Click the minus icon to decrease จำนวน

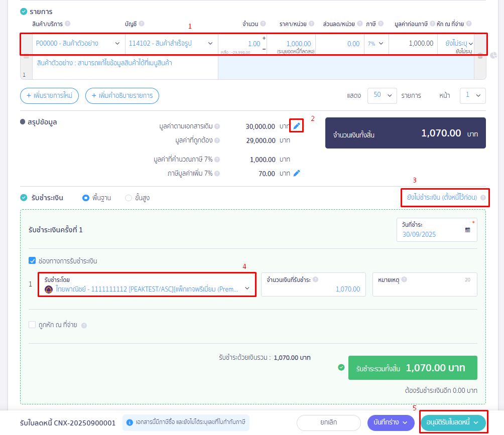click(264, 49)
